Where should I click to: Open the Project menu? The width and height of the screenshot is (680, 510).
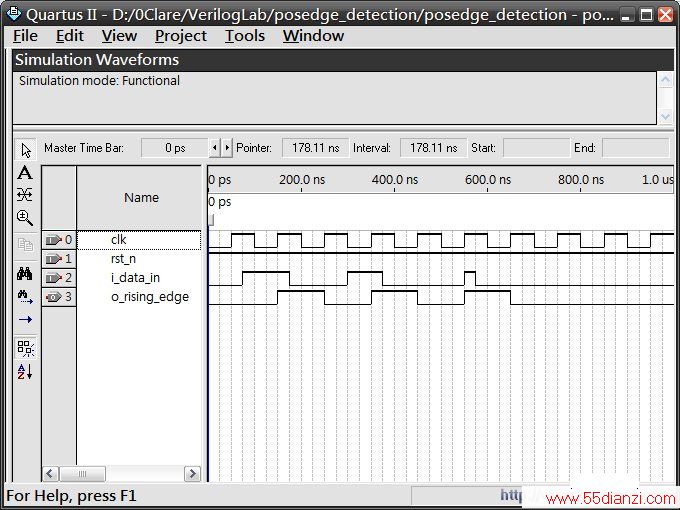click(181, 36)
